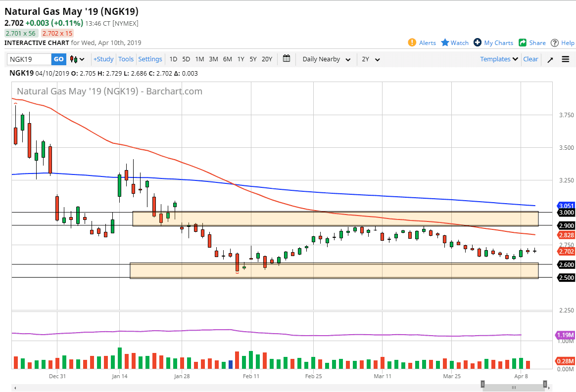Open the Tools link
576x392 pixels.
pyautogui.click(x=126, y=59)
